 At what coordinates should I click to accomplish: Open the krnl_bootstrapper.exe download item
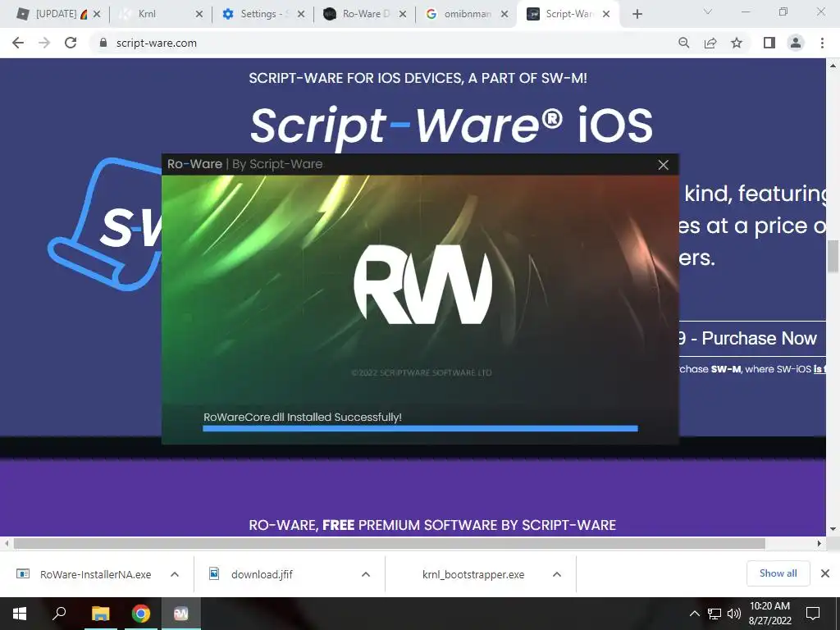point(473,574)
